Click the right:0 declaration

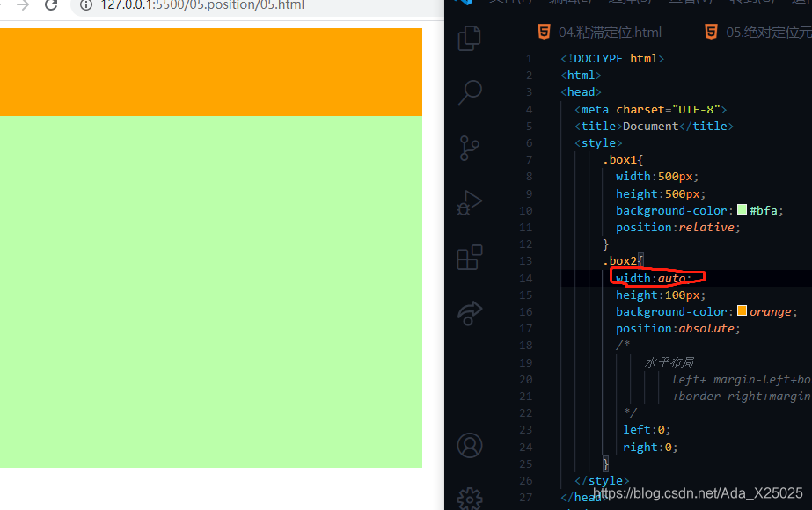[x=650, y=448]
